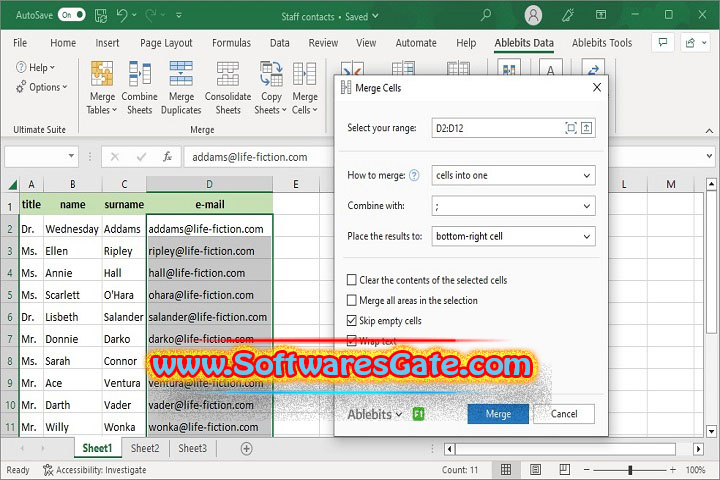Click the Merge button in dialog
720x480 pixels.
coord(498,414)
